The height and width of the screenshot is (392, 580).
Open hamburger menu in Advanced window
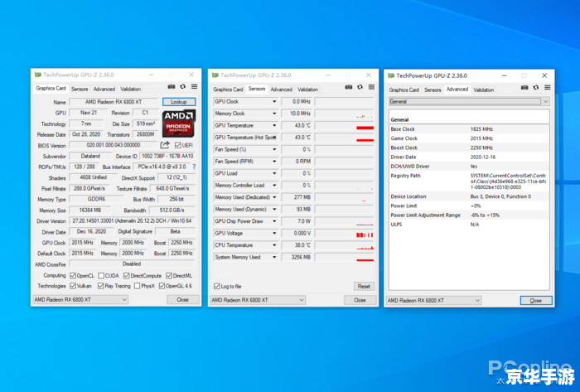[x=548, y=87]
